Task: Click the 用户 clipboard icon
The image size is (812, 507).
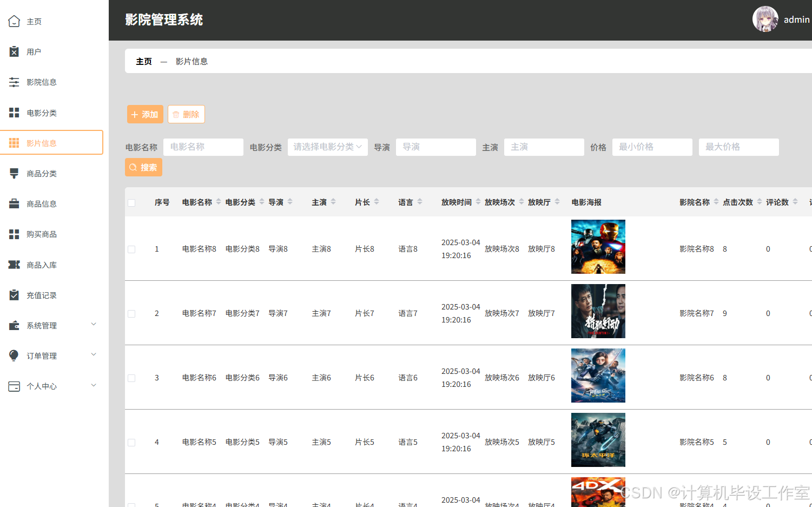Action: pos(14,52)
